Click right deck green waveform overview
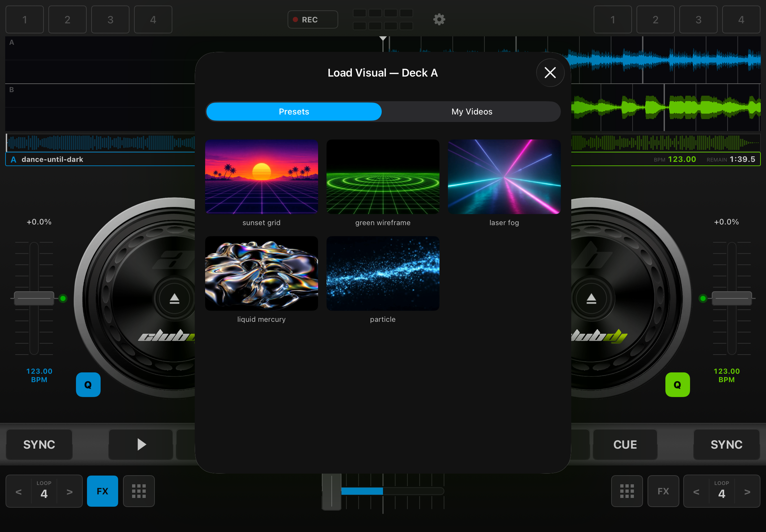This screenshot has height=532, width=766. (x=666, y=143)
